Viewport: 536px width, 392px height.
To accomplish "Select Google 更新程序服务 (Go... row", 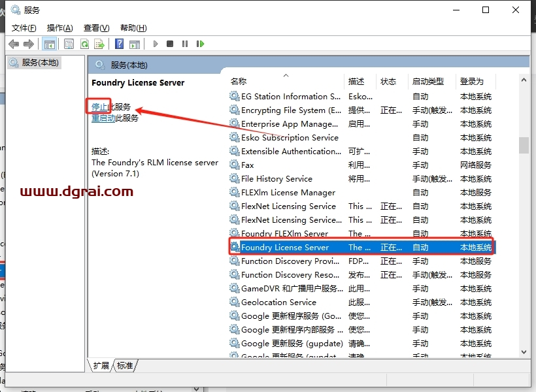I will click(361, 316).
